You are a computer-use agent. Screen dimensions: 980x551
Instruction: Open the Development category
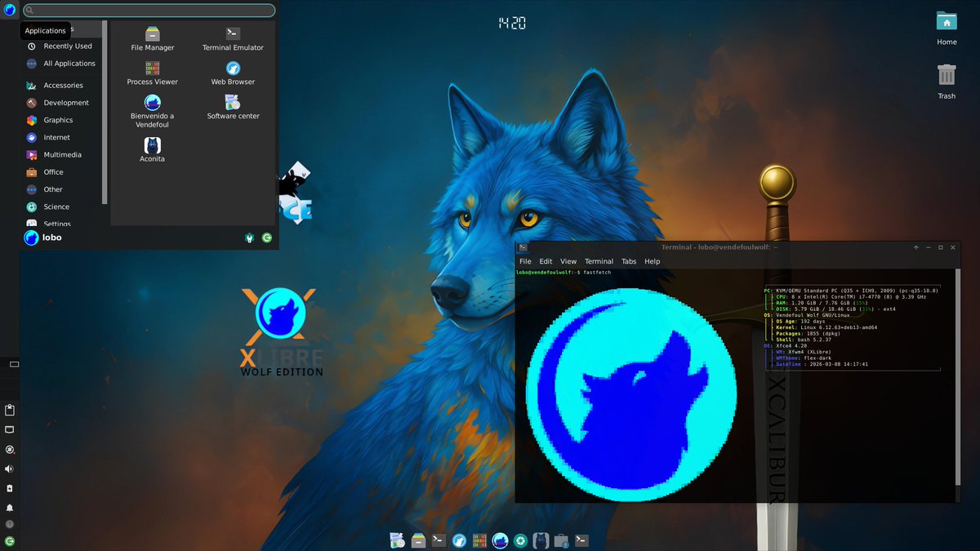coord(62,103)
